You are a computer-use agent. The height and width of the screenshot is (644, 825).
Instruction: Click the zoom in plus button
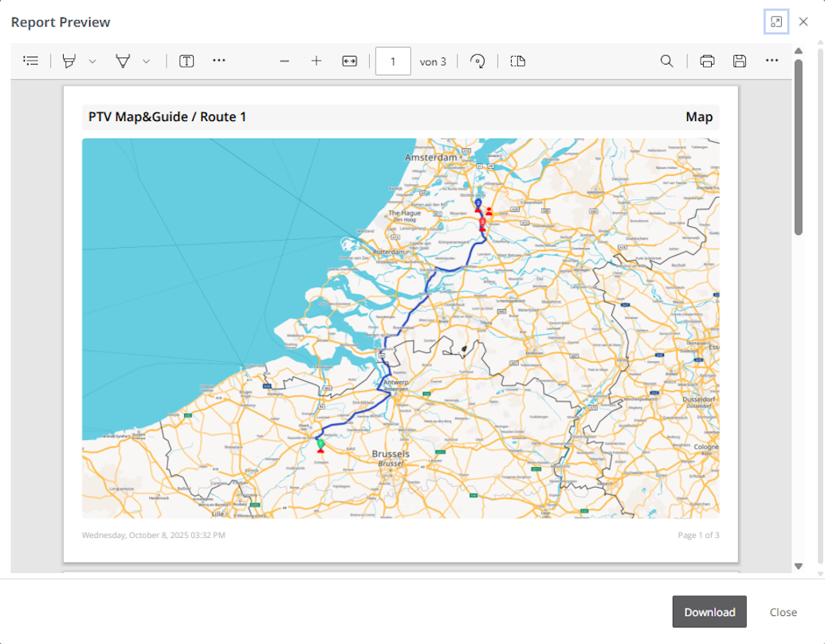pyautogui.click(x=316, y=61)
